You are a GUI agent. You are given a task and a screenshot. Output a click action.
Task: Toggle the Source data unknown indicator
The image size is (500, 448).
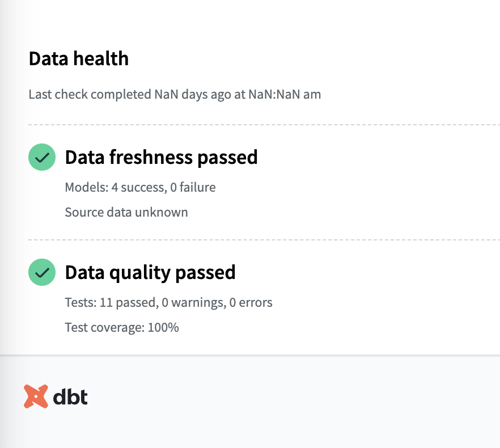[x=126, y=212]
